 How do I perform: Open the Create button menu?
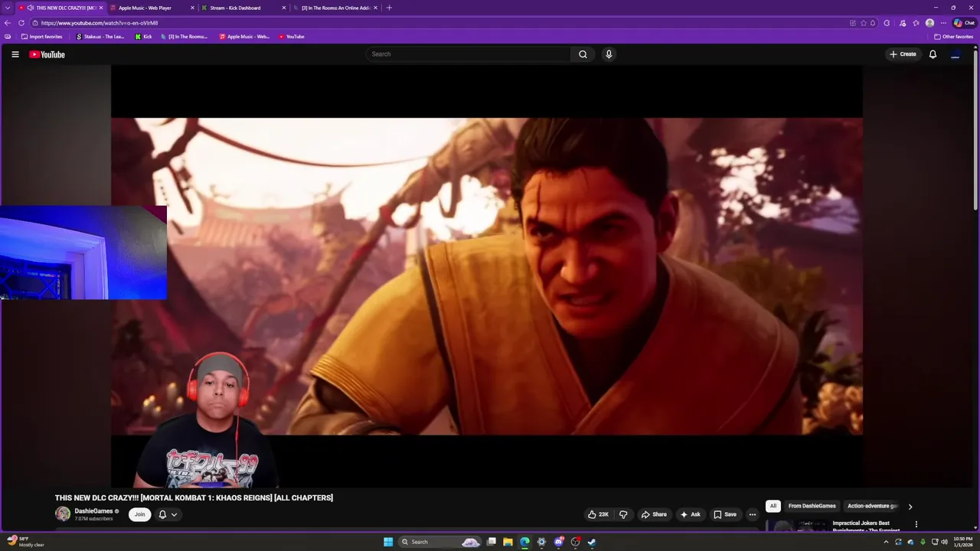point(903,54)
